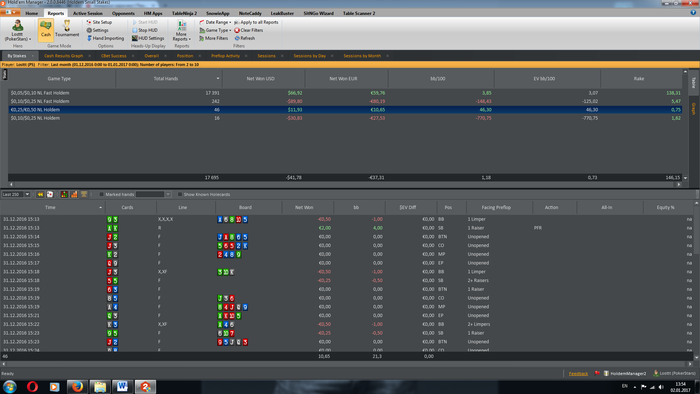Open Opera from the taskbar

coord(32,386)
